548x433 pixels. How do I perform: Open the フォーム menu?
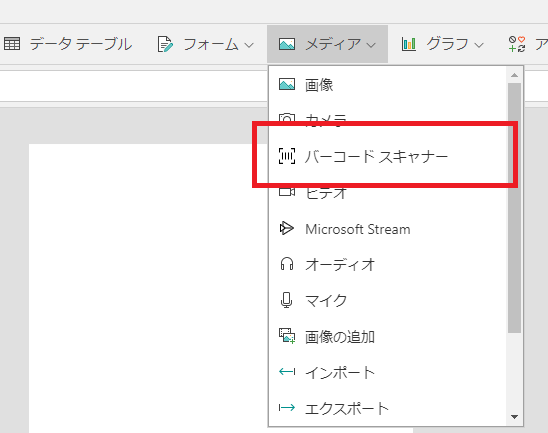coord(205,44)
